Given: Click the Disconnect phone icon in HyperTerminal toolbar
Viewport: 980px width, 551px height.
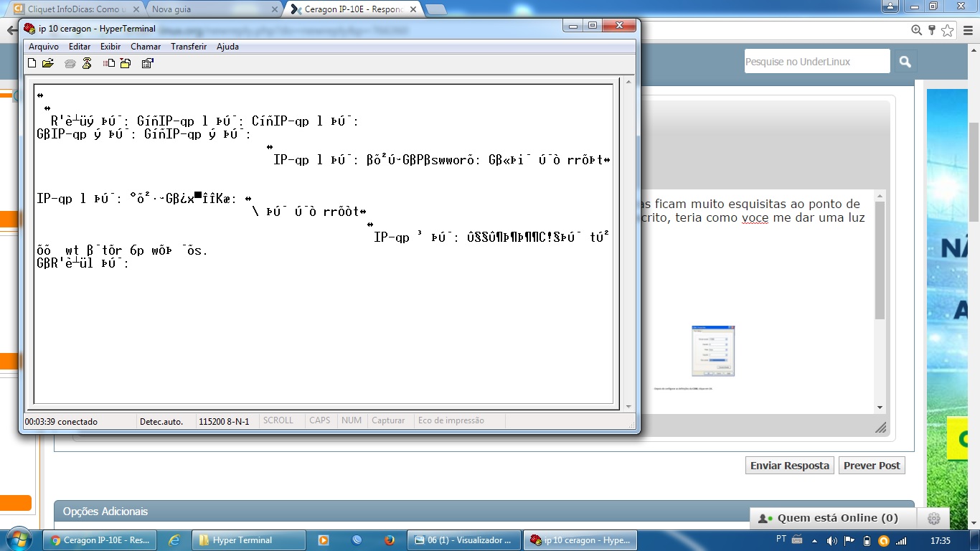Looking at the screenshot, I should [x=87, y=63].
